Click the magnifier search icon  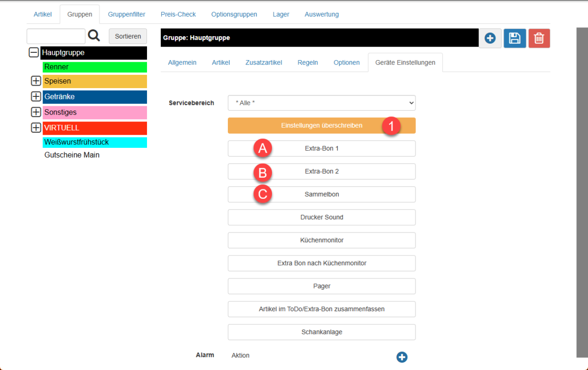pos(94,36)
